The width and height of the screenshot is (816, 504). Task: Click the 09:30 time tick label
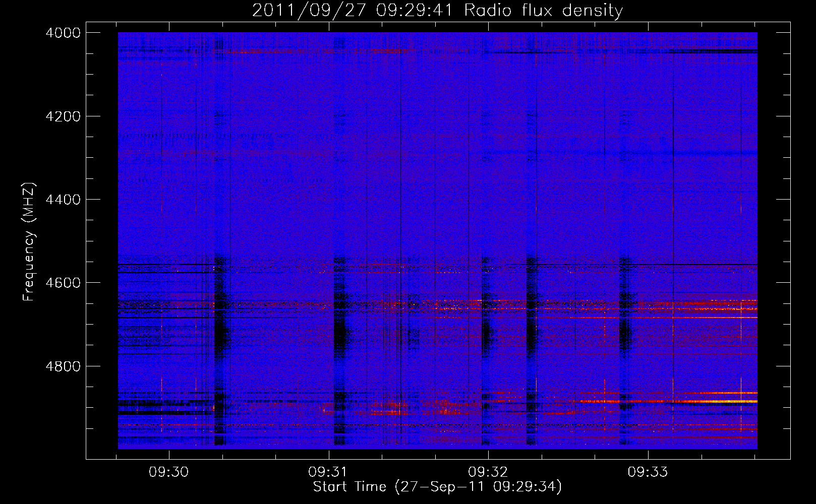pyautogui.click(x=168, y=472)
